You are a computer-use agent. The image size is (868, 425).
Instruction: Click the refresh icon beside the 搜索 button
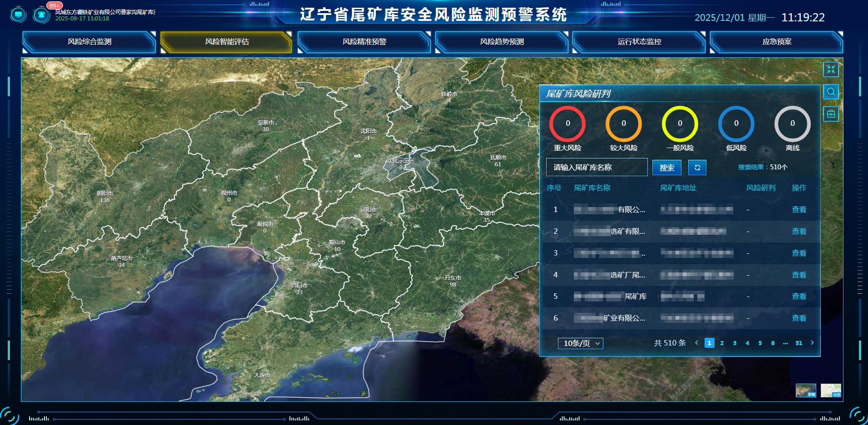(697, 167)
